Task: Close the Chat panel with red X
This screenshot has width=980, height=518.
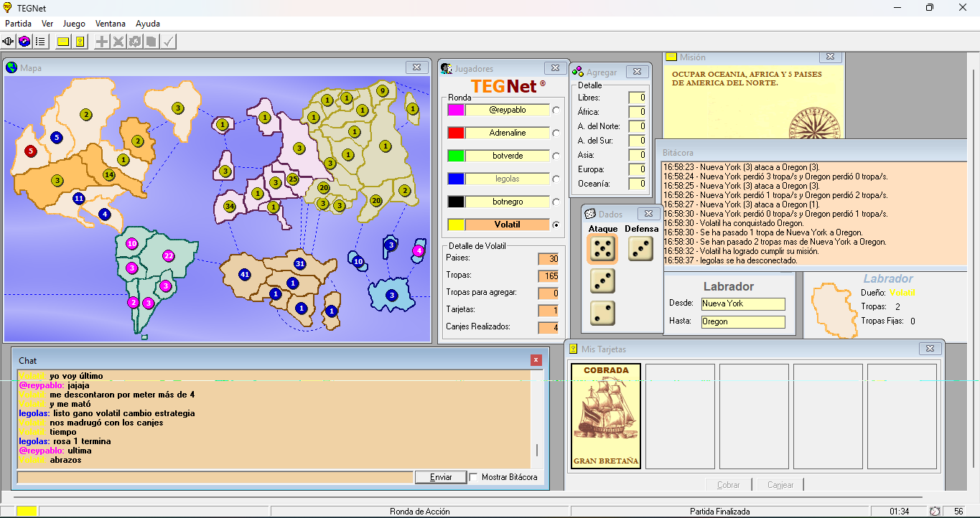Action: click(x=536, y=360)
